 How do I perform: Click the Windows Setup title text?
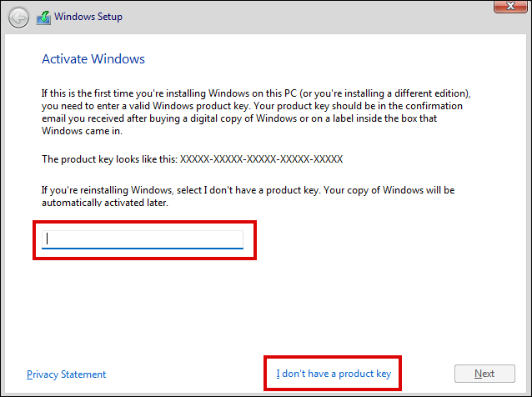point(88,17)
